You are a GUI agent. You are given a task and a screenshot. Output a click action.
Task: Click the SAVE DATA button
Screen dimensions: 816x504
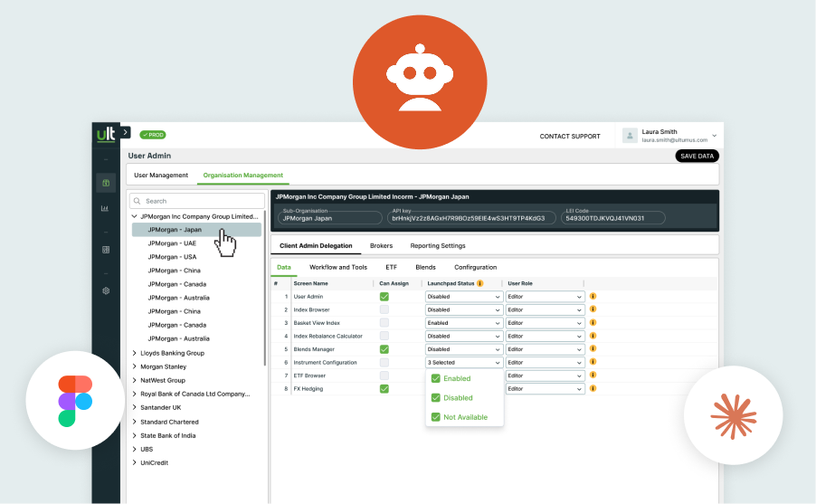point(697,156)
